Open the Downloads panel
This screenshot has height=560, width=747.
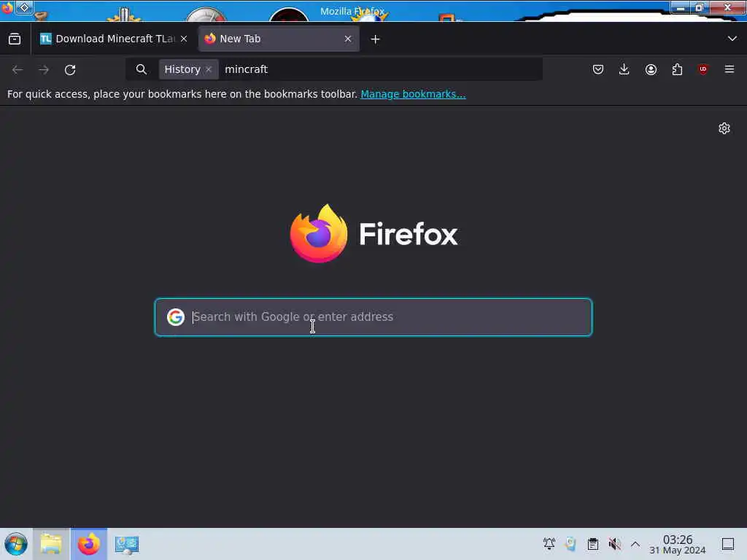[x=624, y=69]
